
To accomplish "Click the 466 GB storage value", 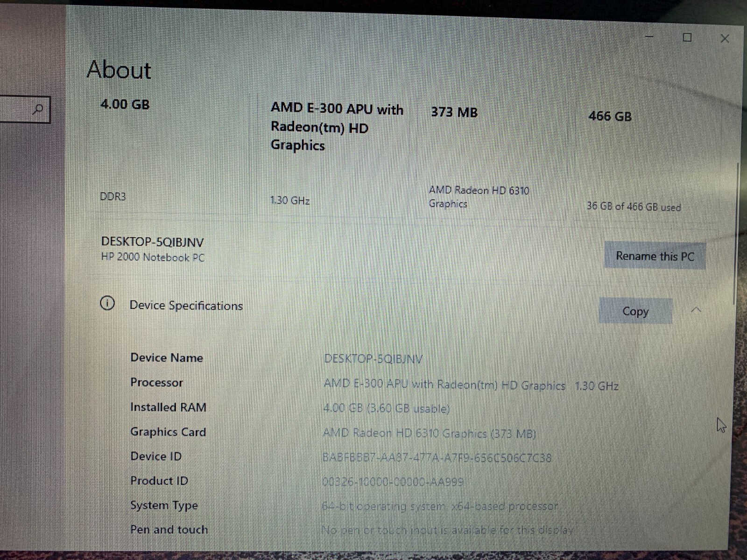I will (x=610, y=116).
